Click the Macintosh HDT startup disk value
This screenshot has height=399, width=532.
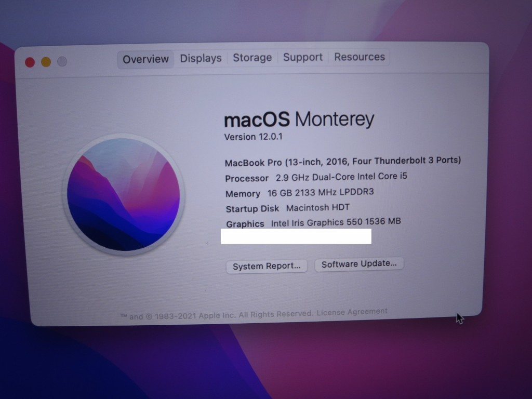pyautogui.click(x=318, y=208)
